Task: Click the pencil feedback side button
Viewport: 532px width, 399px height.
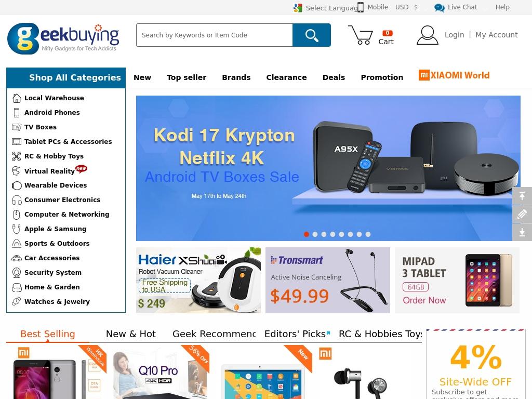Action: (x=522, y=214)
